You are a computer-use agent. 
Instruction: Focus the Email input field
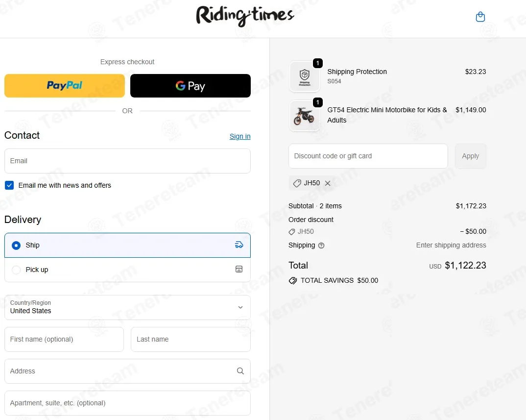coord(127,161)
